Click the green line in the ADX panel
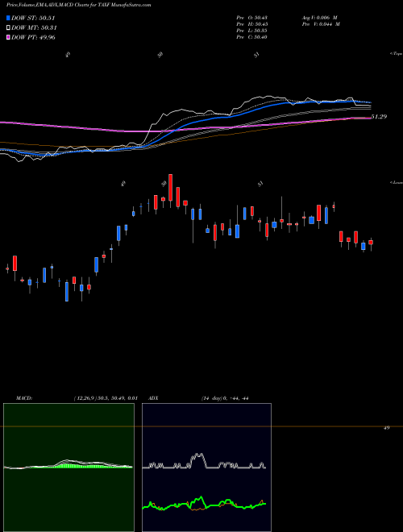Image resolution: width=403 pixels, height=532 pixels. [x=204, y=503]
